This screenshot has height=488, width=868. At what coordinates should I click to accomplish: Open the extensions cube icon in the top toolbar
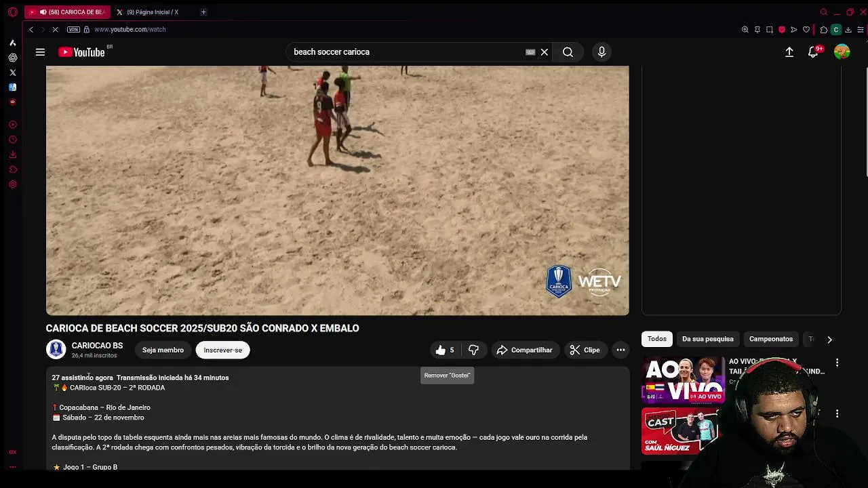(x=823, y=29)
